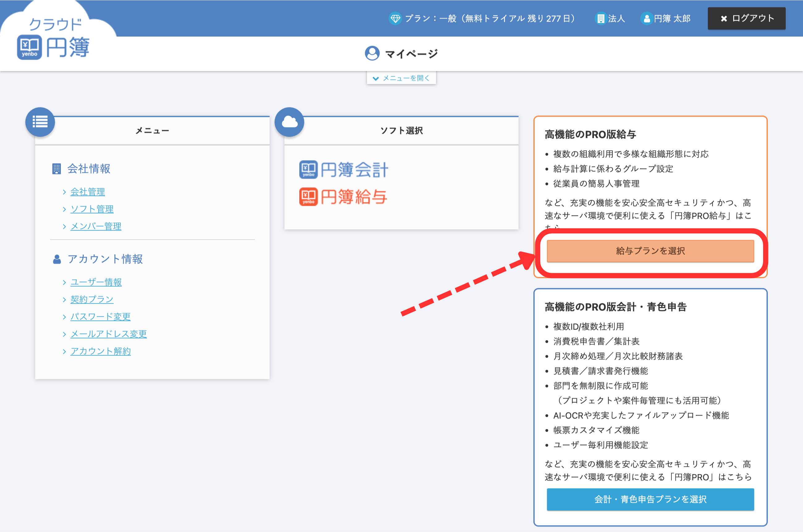The height and width of the screenshot is (532, 803).
Task: Click the ソフト選択 panel title
Action: click(401, 131)
